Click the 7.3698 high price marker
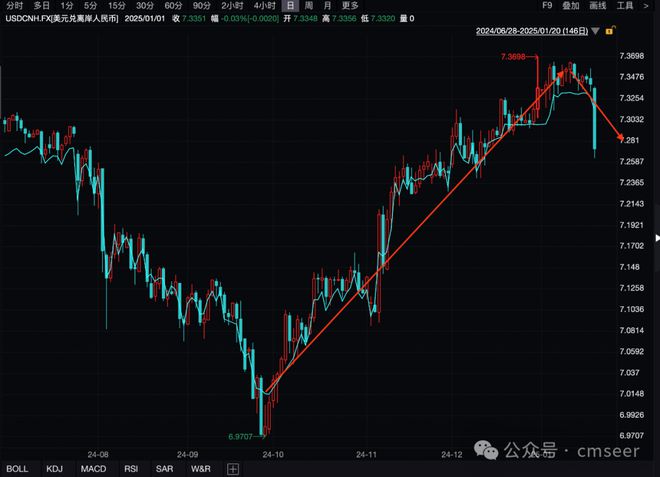 pyautogui.click(x=513, y=56)
